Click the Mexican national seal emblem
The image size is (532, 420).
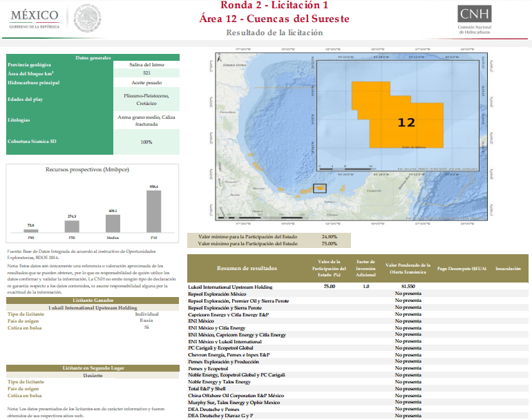[x=88, y=18]
